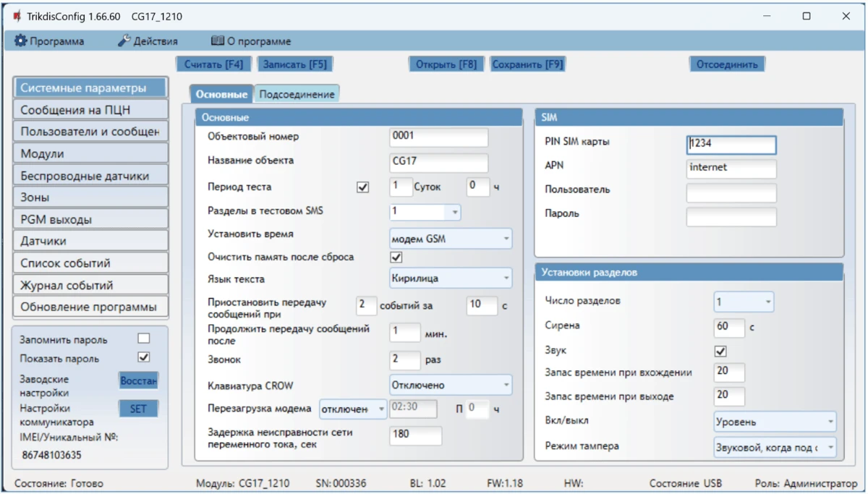Expand the Язык текста dropdown
This screenshot has height=494, width=868.
[451, 278]
